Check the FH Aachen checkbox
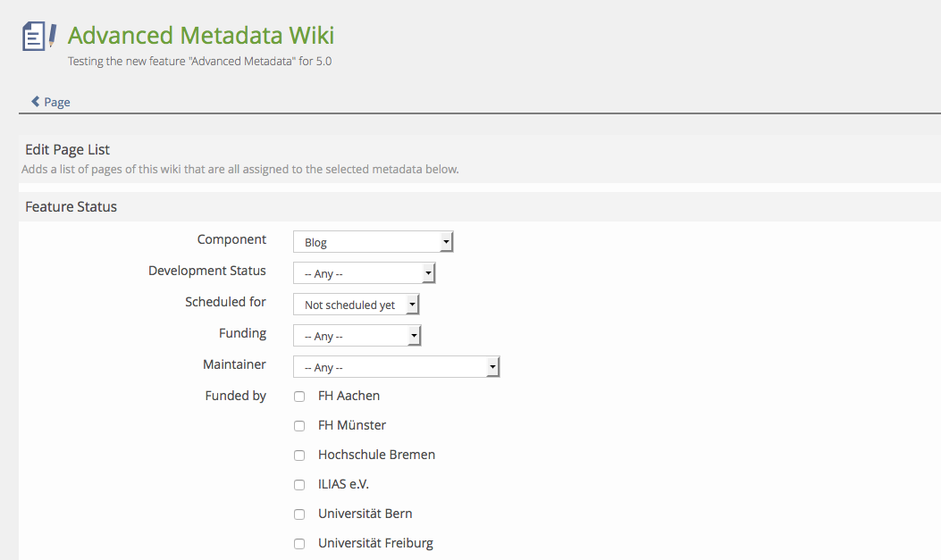The width and height of the screenshot is (941, 560). pos(299,397)
